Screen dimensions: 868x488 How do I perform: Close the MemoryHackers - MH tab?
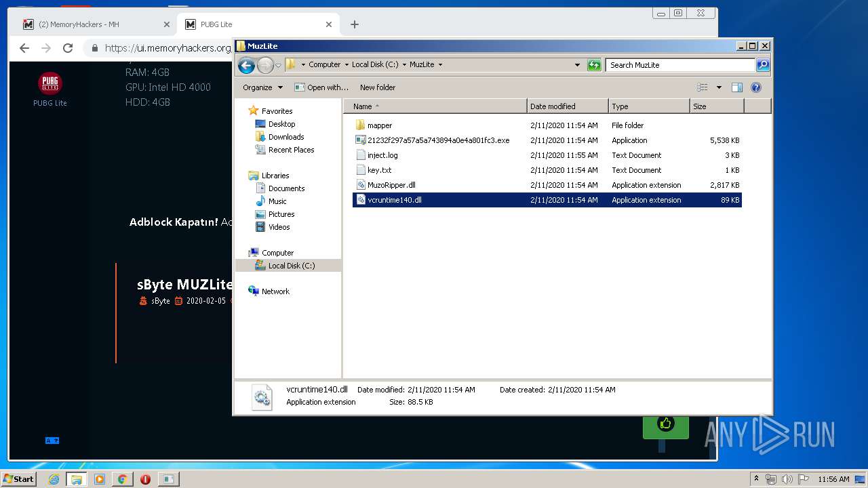pos(167,24)
